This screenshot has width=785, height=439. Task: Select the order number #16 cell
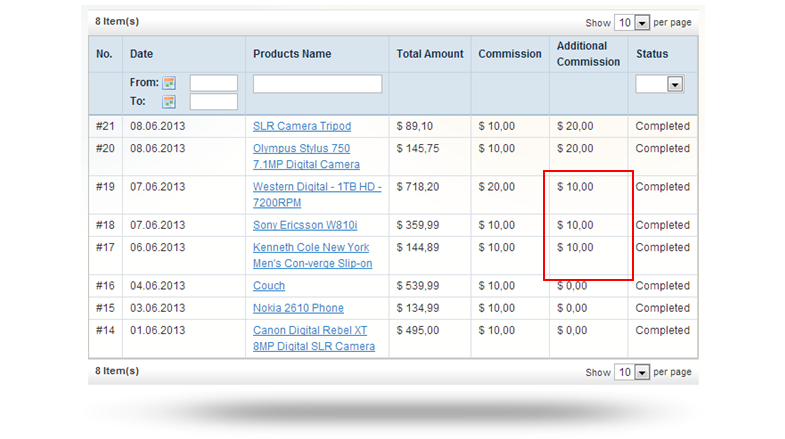tap(105, 286)
